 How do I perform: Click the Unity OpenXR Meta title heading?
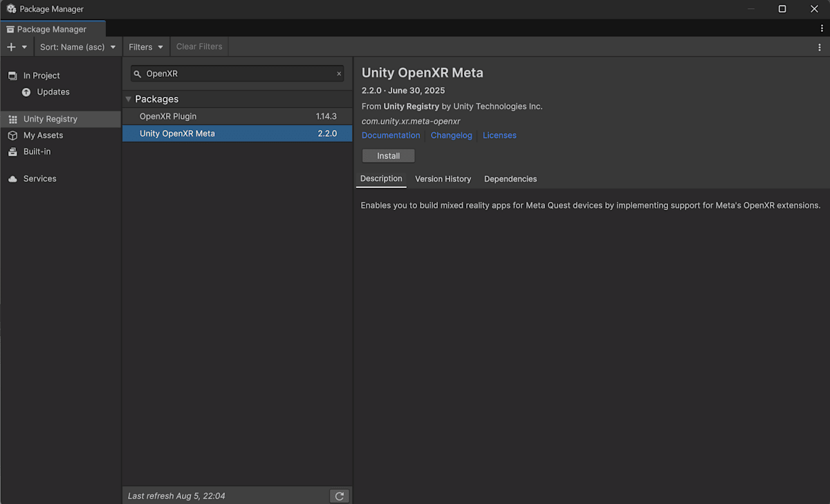(x=423, y=73)
